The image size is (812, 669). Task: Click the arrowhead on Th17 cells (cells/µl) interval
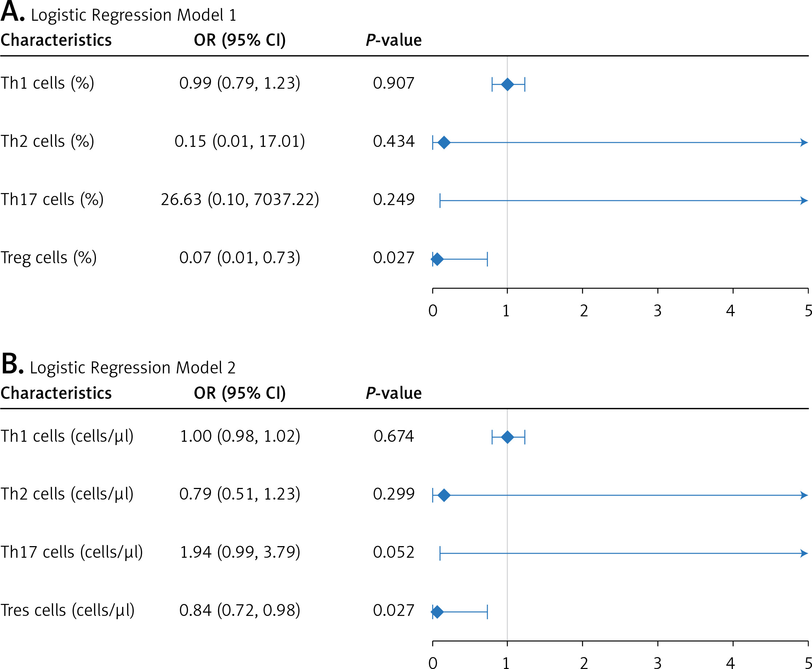pyautogui.click(x=804, y=553)
